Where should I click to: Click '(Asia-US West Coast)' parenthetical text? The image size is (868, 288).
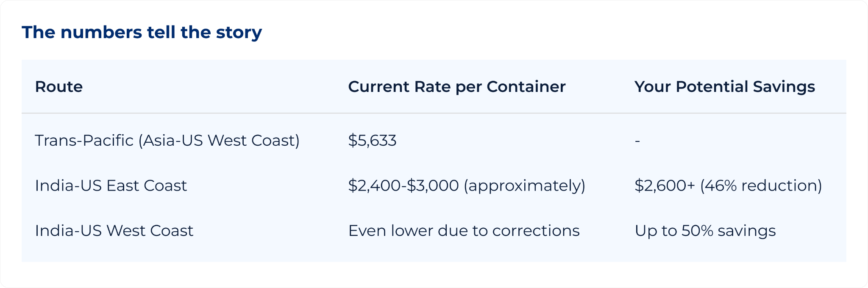pos(219,141)
